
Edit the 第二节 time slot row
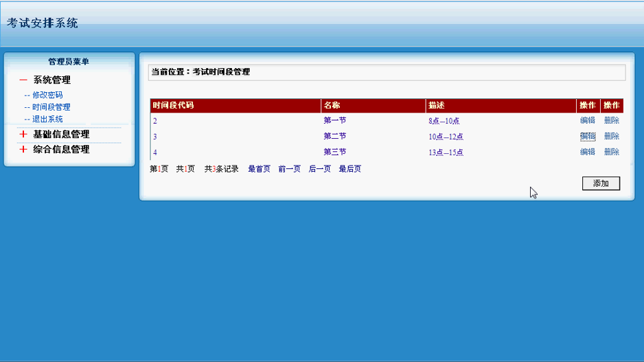pyautogui.click(x=587, y=136)
